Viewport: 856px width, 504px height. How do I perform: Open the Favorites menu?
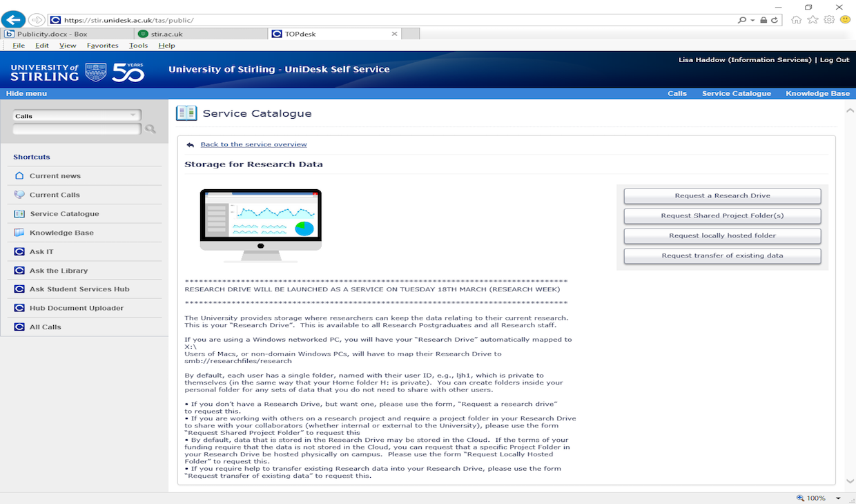102,46
